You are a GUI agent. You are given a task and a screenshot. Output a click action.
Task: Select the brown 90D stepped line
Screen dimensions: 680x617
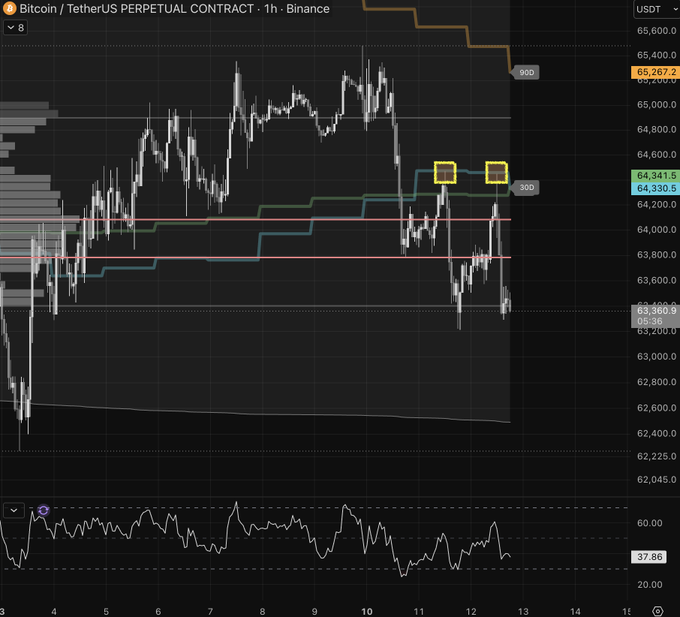[442, 27]
